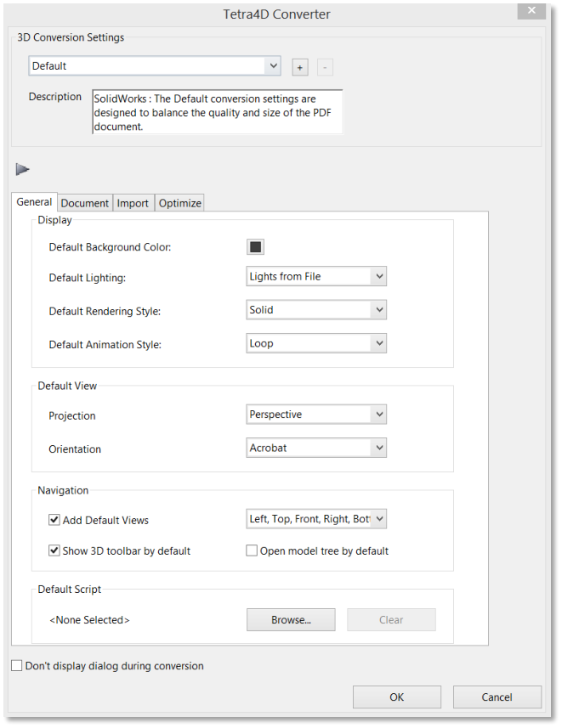Expand the Orientation dropdown
Screen dimensions: 562x728
(x=316, y=448)
